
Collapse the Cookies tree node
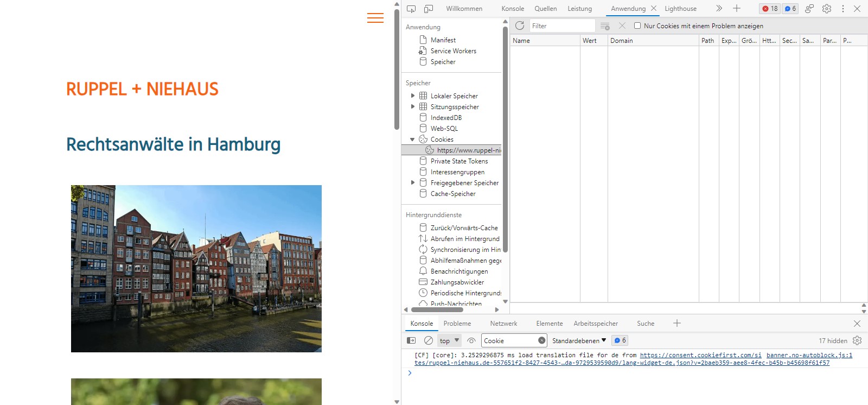pos(413,140)
